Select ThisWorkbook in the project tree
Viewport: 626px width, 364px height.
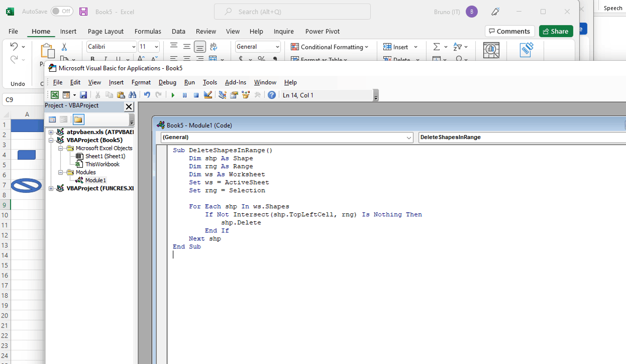pos(102,164)
